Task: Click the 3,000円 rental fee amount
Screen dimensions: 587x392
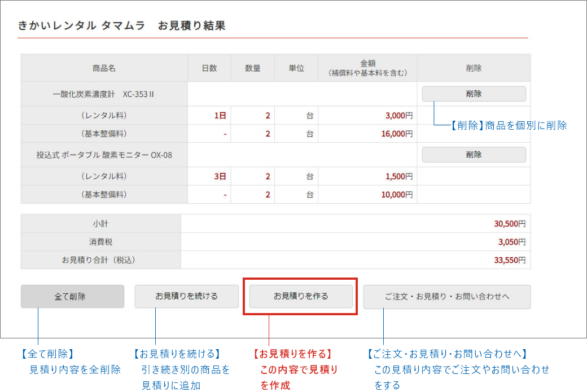Action: tap(398, 116)
